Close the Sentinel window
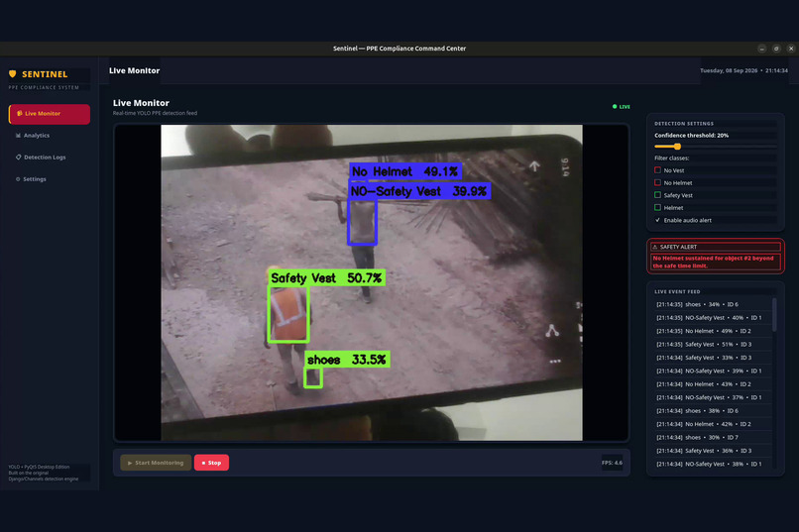The width and height of the screenshot is (799, 532). pyautogui.click(x=791, y=49)
